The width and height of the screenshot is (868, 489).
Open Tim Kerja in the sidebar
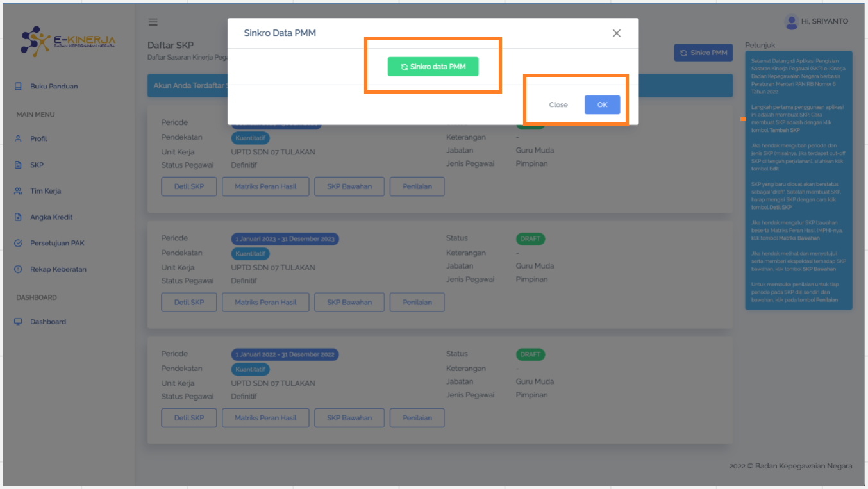click(x=46, y=191)
